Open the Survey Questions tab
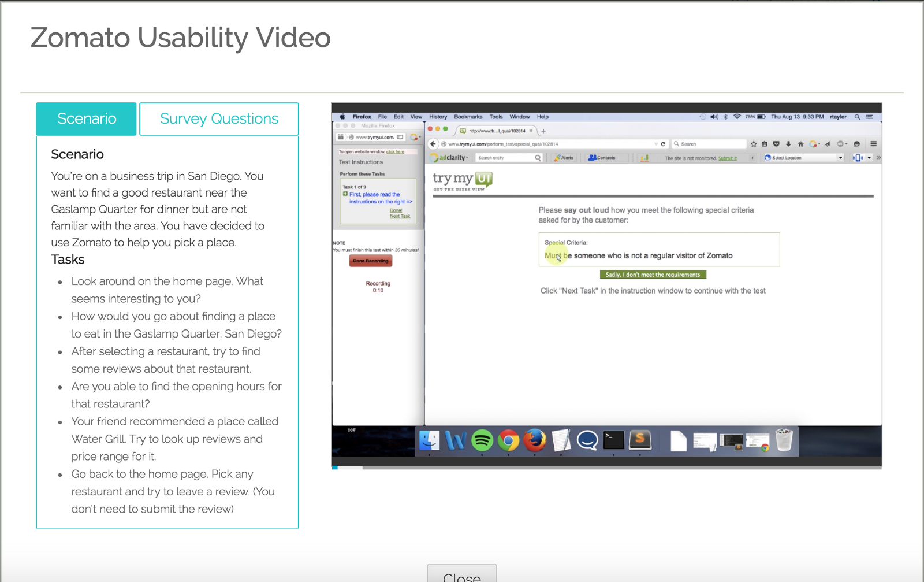The width and height of the screenshot is (924, 582). [x=219, y=119]
